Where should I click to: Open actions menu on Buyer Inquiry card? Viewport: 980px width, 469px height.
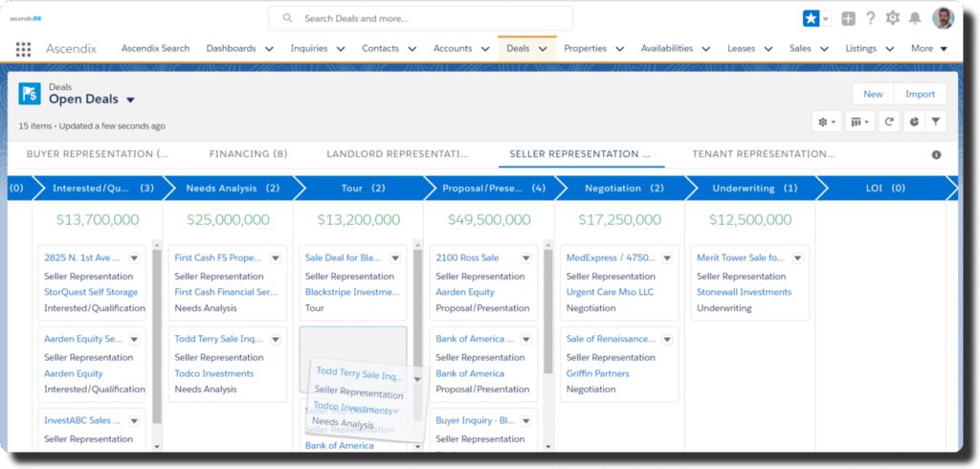[x=526, y=421]
